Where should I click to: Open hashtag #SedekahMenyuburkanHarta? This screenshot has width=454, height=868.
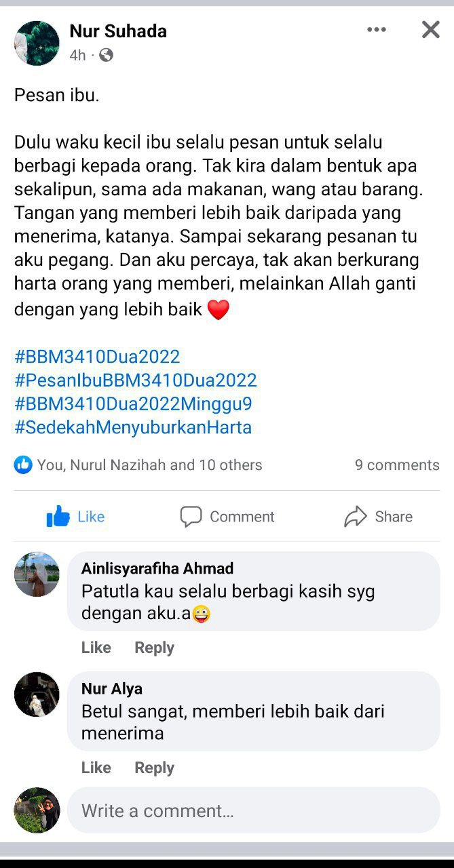pos(133,428)
